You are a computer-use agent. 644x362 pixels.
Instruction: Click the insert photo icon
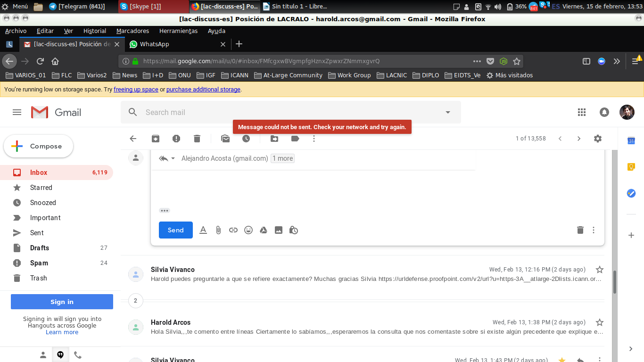(279, 230)
